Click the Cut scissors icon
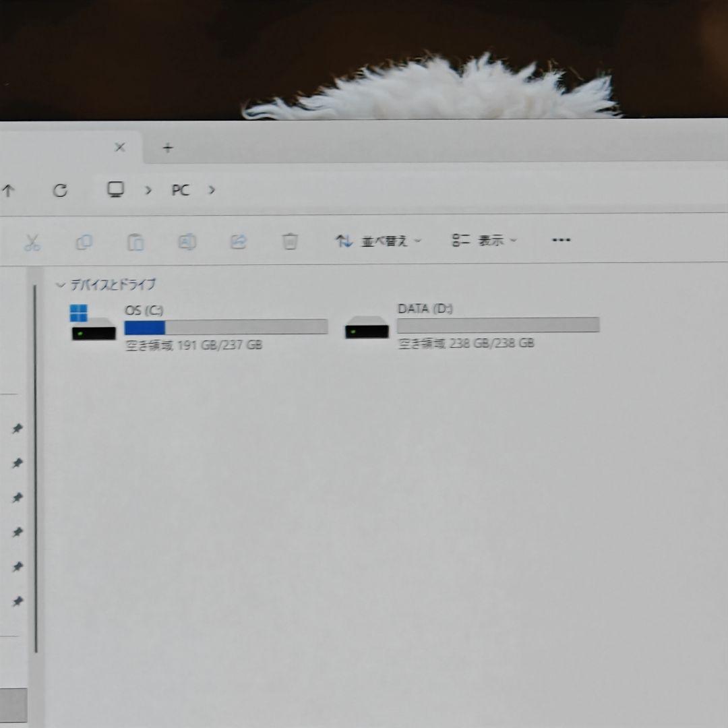The height and width of the screenshot is (728, 728). [32, 242]
